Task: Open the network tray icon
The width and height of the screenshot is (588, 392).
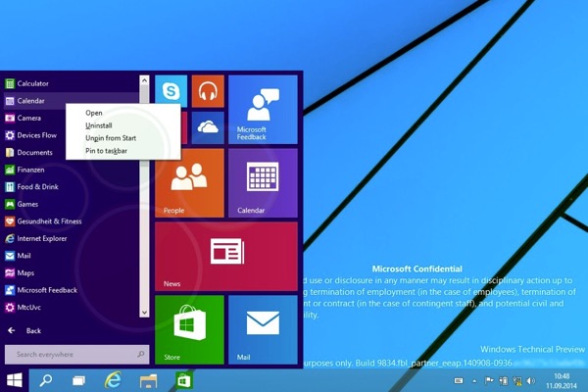Action: tap(517, 381)
